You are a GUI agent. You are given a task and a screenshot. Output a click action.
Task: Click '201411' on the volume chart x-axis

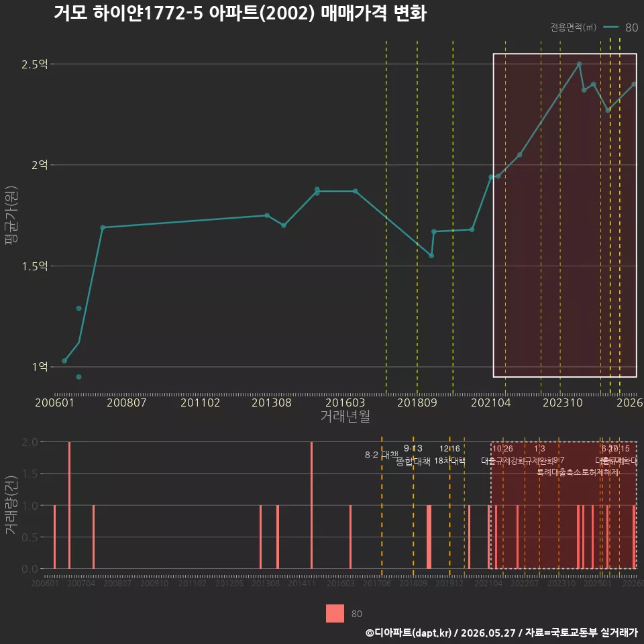[x=302, y=583]
